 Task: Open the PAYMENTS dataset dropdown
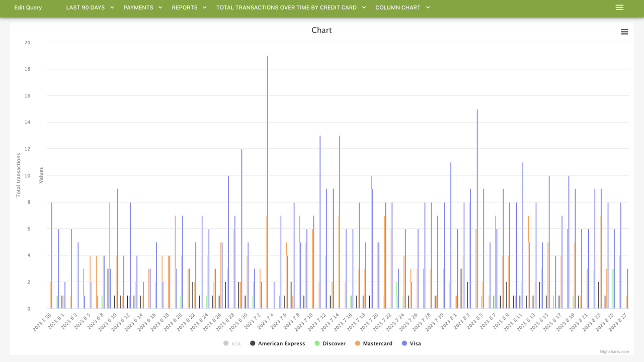tap(143, 8)
